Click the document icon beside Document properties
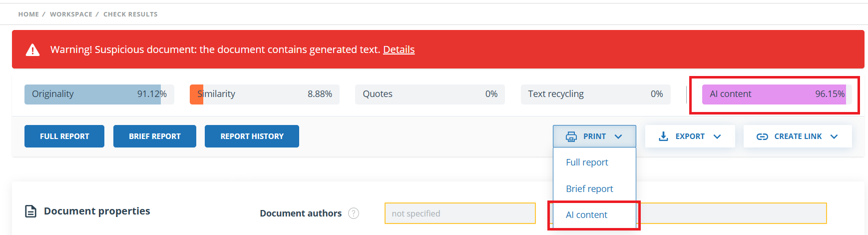Image resolution: width=868 pixels, height=235 pixels. [30, 211]
